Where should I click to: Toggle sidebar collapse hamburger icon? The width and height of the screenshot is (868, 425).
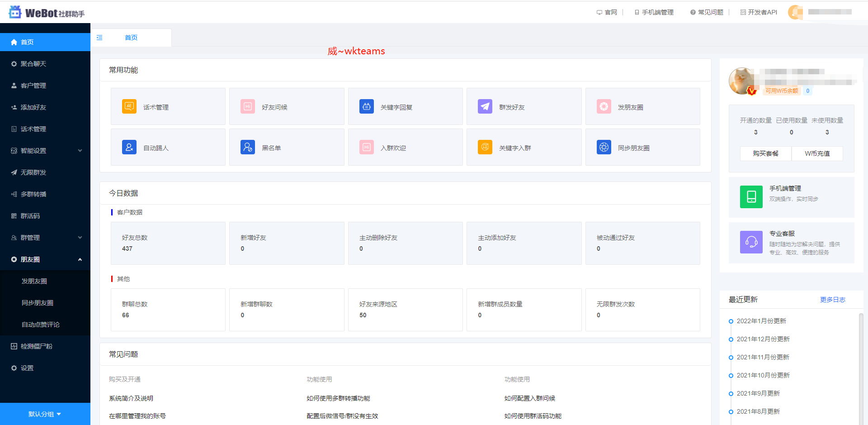click(x=99, y=38)
